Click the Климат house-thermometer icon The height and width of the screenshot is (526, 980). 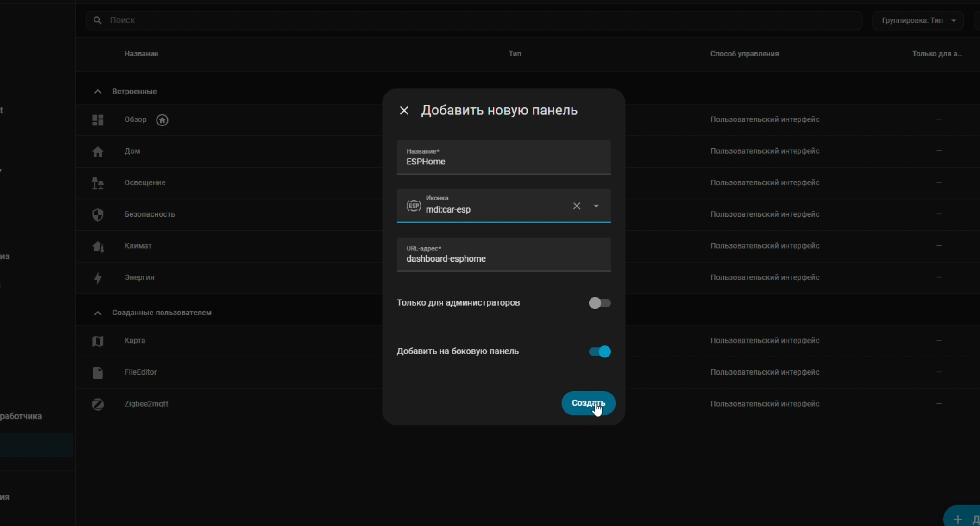tap(98, 246)
